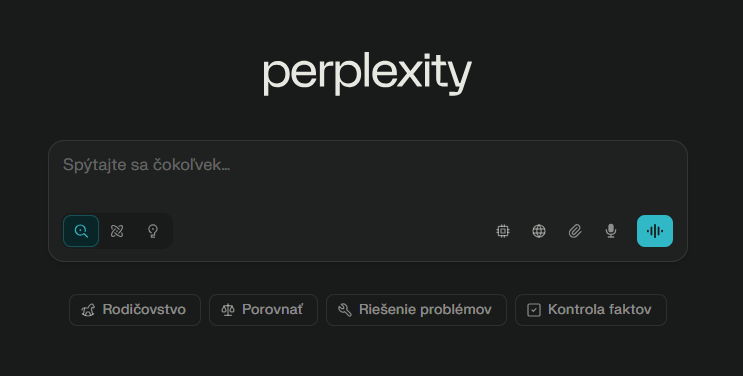Activate the Labs lightbulb mode
743x376 pixels.
(153, 231)
